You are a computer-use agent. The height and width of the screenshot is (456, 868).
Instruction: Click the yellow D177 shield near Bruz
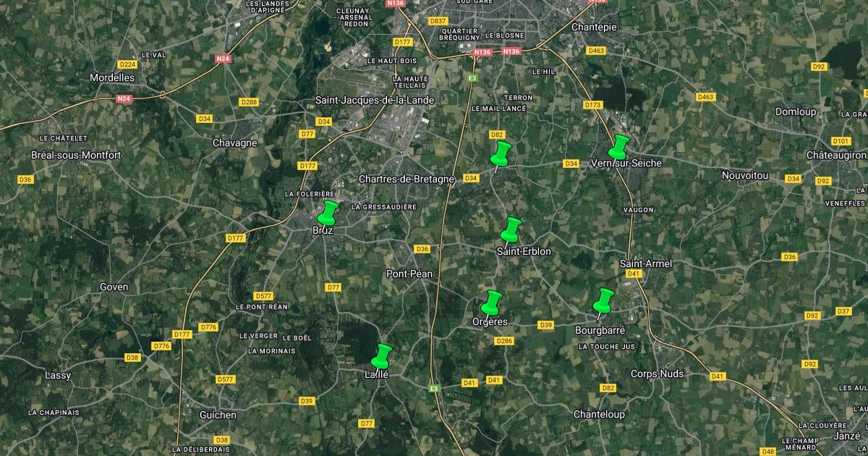click(x=307, y=166)
